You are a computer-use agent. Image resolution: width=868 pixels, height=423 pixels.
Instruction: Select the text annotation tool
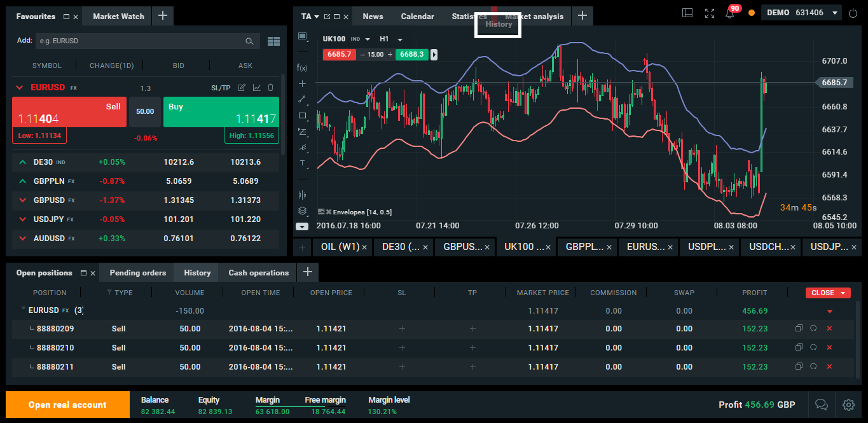302,163
